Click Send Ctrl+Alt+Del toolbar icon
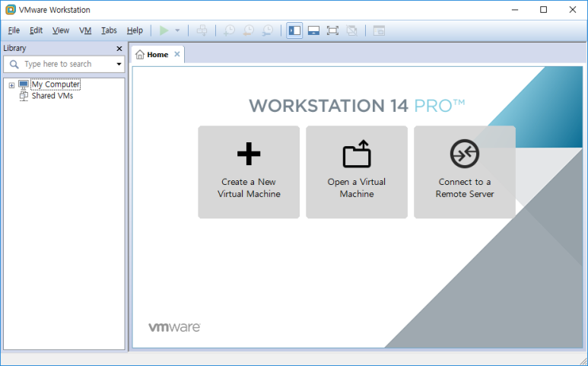 coord(202,30)
